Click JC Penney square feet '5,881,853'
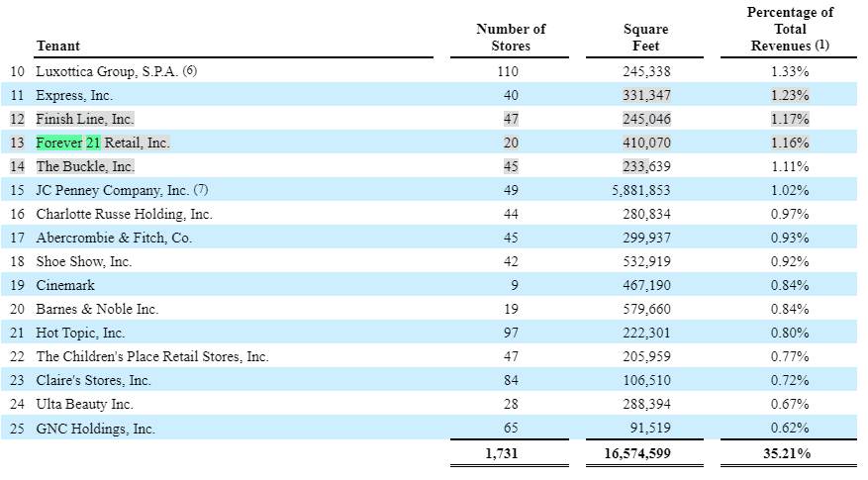This screenshot has height=480, width=868. [x=641, y=191]
